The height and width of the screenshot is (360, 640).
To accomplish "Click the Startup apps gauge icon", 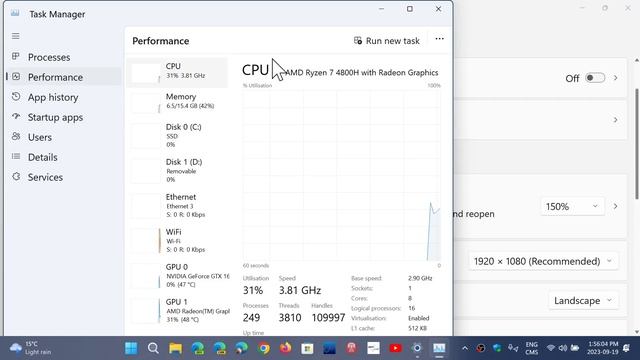I will (x=16, y=117).
